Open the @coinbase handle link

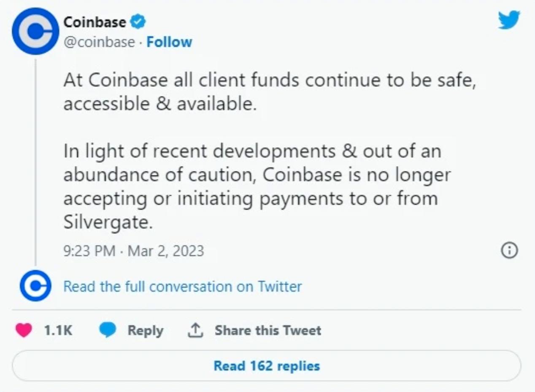click(99, 42)
